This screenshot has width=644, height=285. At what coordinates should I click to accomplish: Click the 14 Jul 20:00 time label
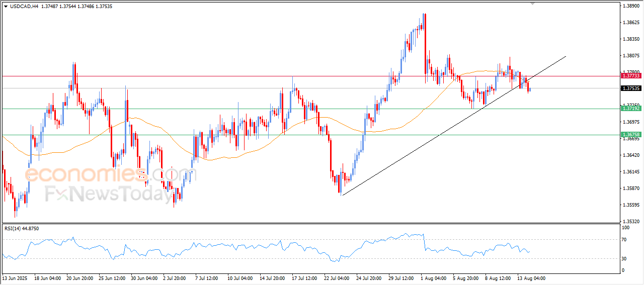tap(272, 278)
